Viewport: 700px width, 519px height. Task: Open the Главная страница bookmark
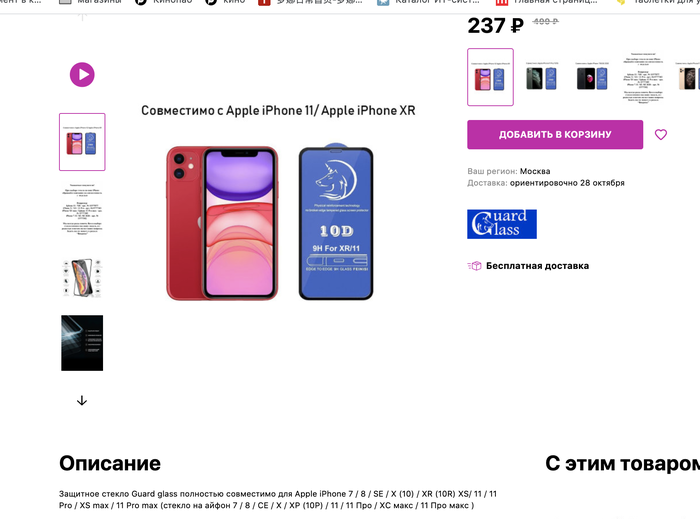(x=546, y=3)
